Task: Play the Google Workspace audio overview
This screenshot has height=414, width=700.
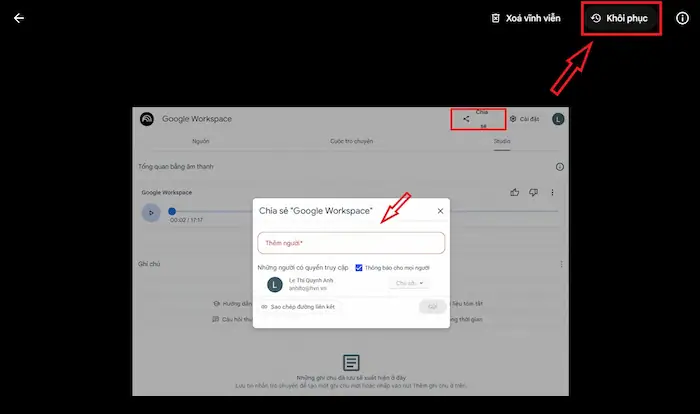Action: [x=150, y=212]
